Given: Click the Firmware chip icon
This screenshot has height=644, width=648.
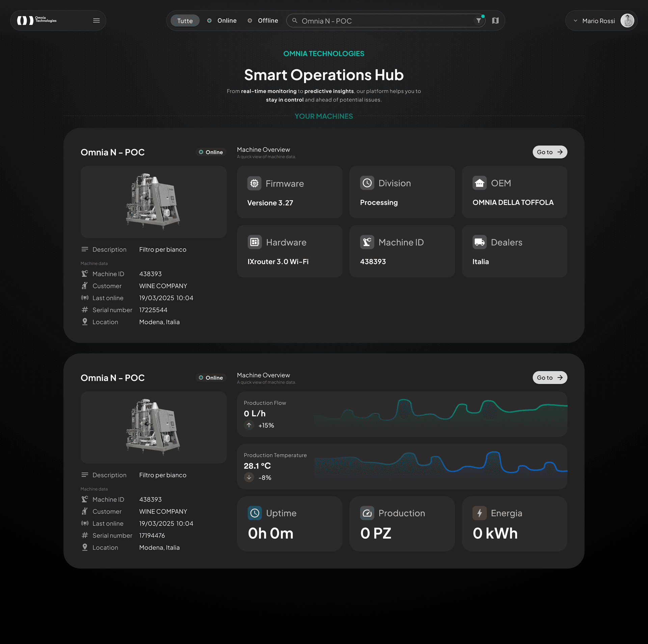Looking at the screenshot, I should [x=254, y=183].
